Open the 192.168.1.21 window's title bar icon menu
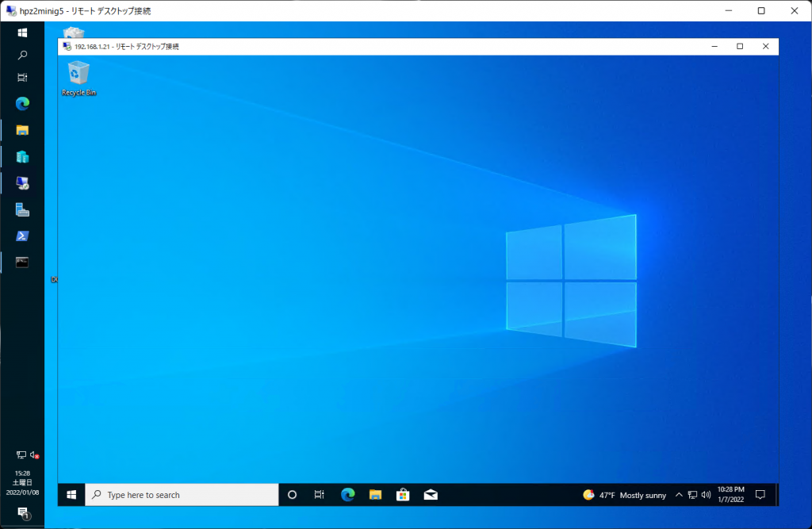This screenshot has width=812, height=529. point(67,46)
